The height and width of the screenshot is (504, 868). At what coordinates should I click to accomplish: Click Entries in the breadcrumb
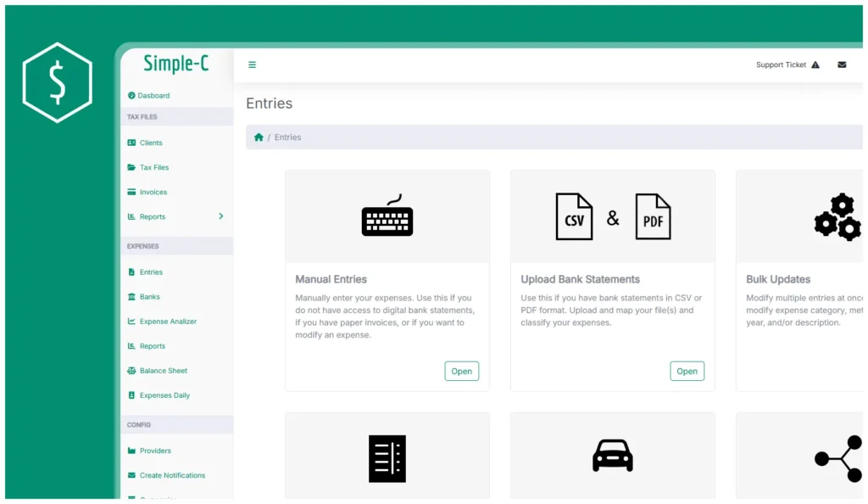point(287,137)
